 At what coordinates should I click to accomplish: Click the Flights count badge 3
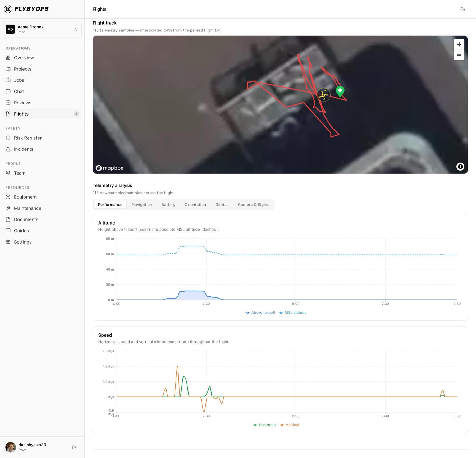pos(76,114)
